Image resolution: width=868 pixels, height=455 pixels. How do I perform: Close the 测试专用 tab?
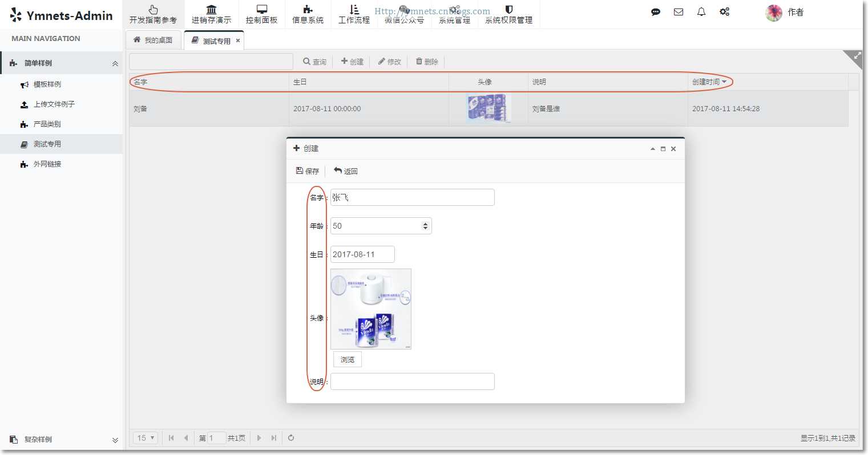tap(238, 40)
